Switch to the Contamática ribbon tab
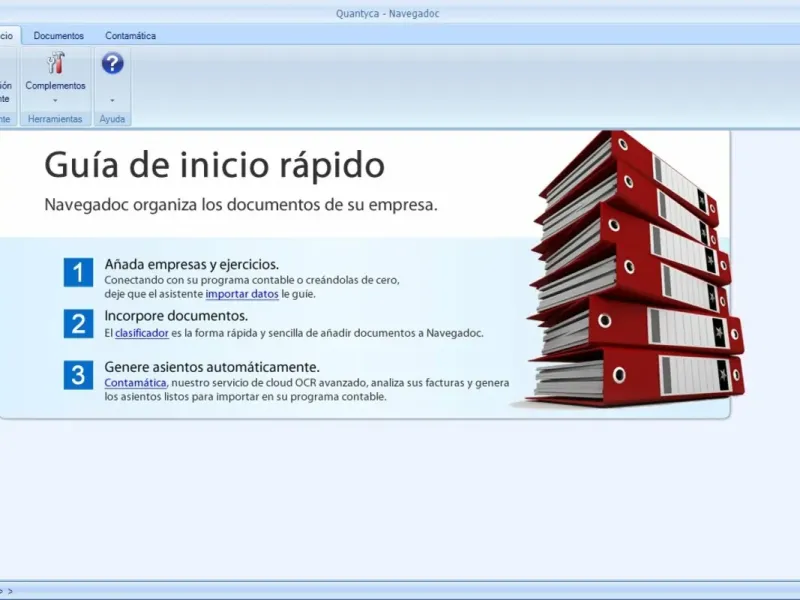This screenshot has height=600, width=800. pos(131,36)
